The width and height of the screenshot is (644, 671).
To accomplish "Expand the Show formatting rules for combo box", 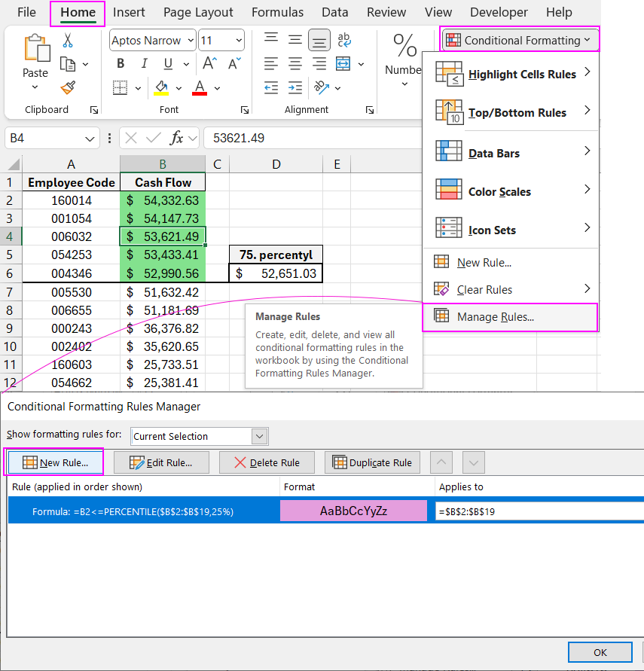I will pyautogui.click(x=260, y=436).
